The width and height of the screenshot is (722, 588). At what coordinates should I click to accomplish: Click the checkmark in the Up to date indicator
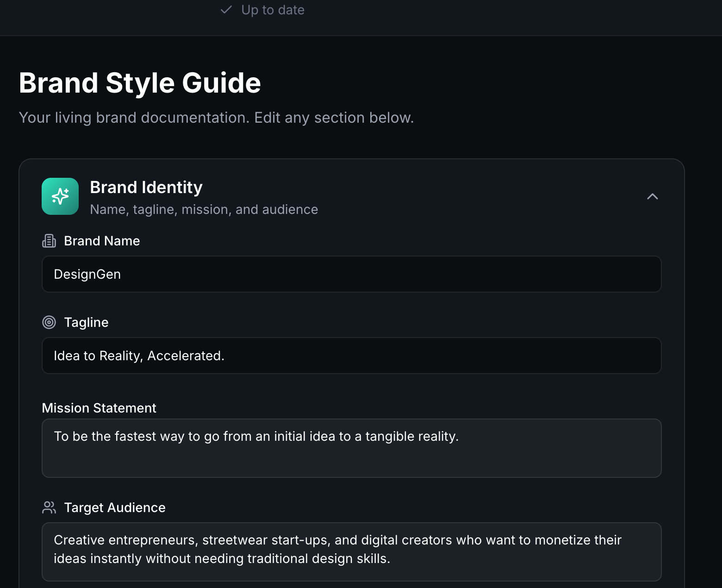tap(226, 9)
